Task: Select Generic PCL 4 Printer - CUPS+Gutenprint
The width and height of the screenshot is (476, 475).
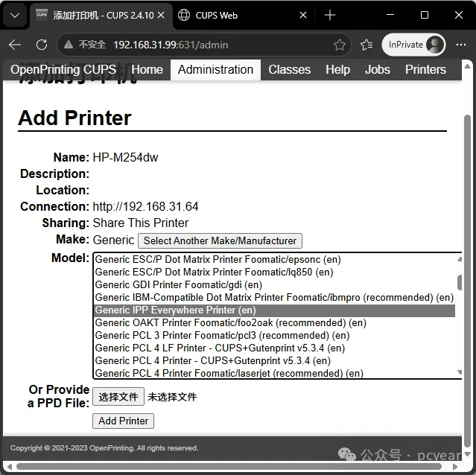Action: [x=274, y=360]
